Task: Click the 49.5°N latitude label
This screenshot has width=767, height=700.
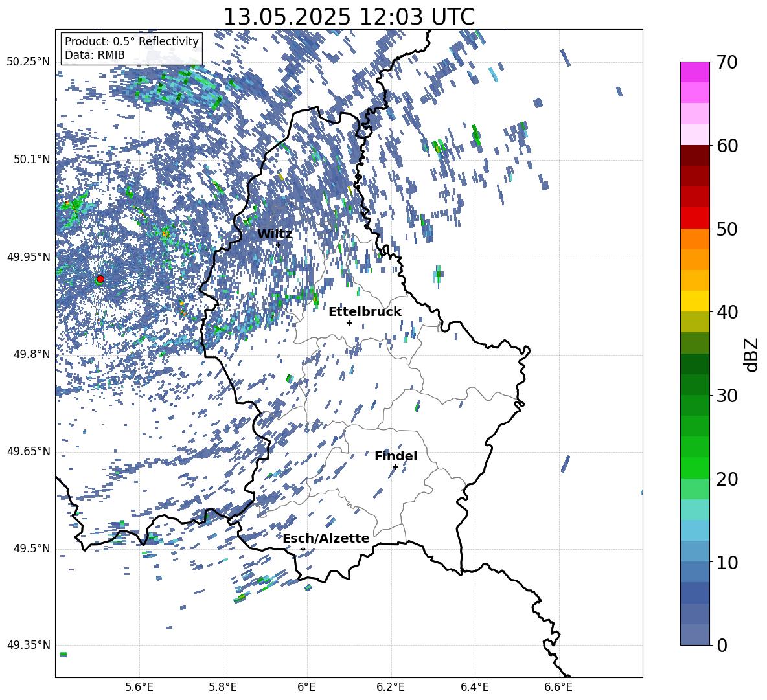Action: (x=32, y=548)
